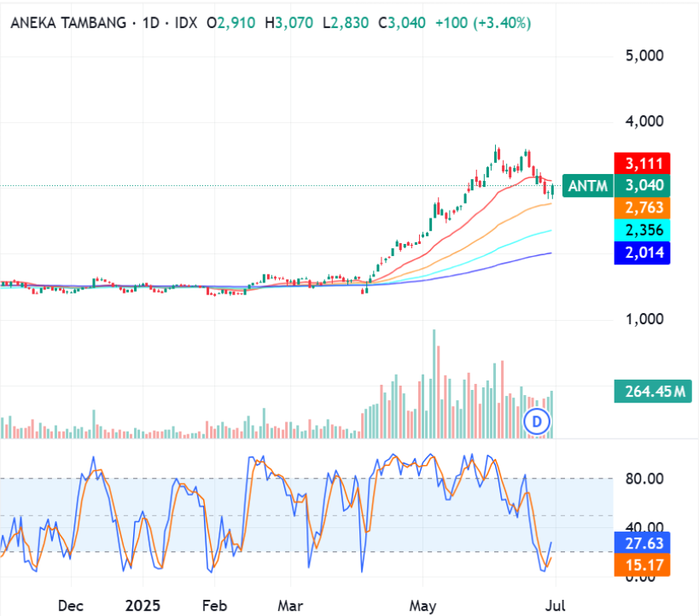Select the open value O2,910
699x616 pixels.
point(231,23)
